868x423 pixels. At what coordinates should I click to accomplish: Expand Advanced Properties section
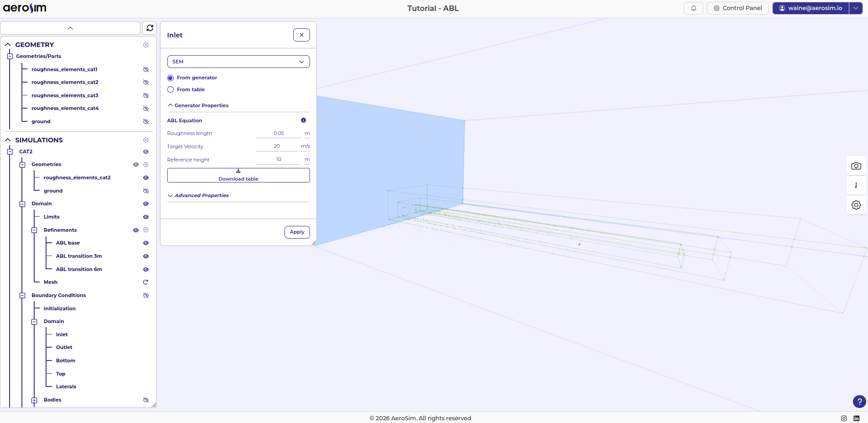click(201, 195)
